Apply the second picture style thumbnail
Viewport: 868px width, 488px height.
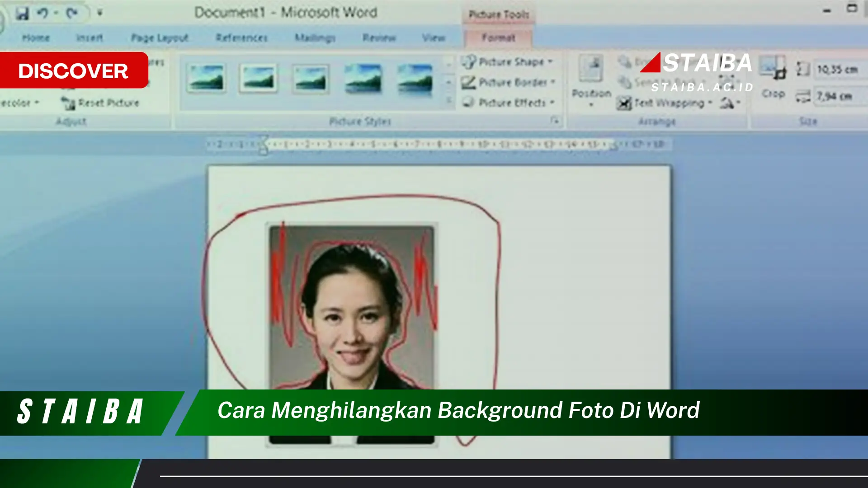(x=258, y=78)
